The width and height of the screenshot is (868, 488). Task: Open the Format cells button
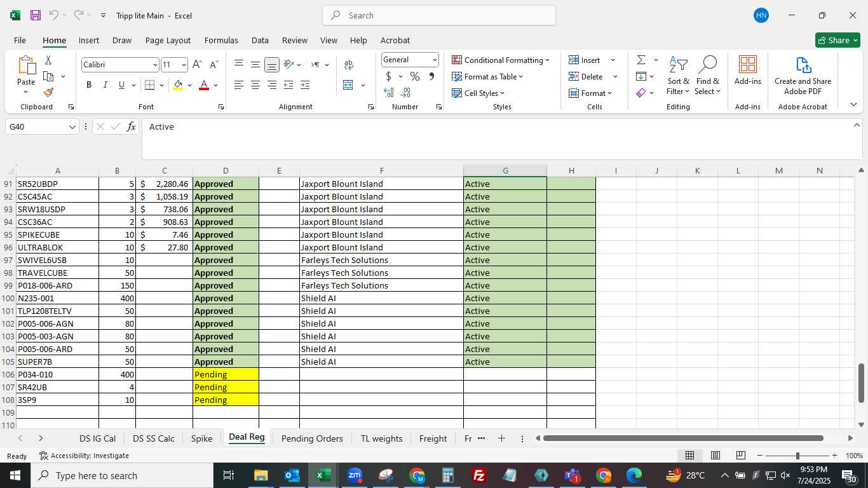coord(590,93)
